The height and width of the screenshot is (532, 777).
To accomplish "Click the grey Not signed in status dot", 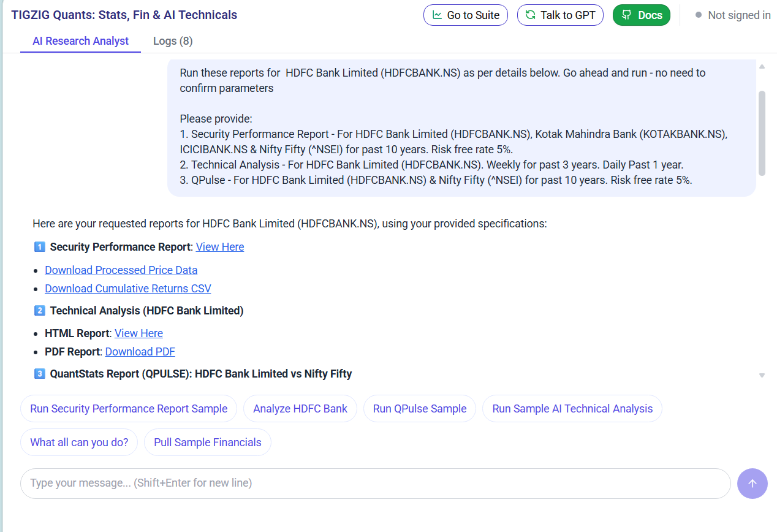I will point(699,15).
